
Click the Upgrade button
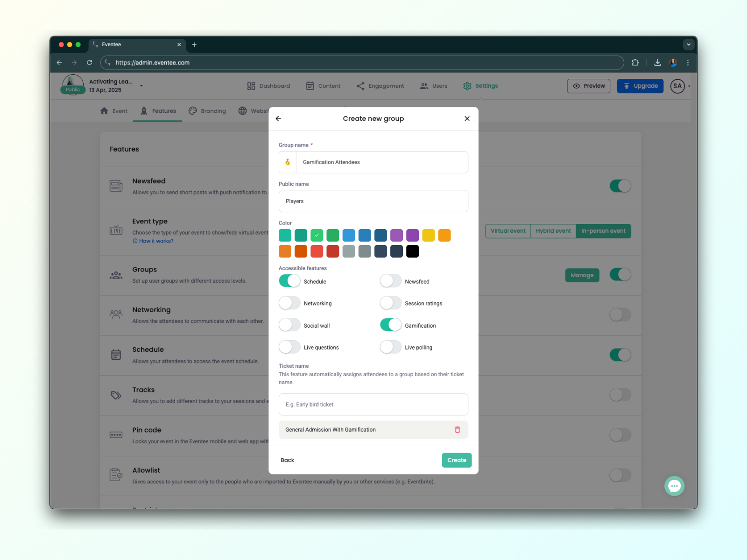[x=640, y=86]
